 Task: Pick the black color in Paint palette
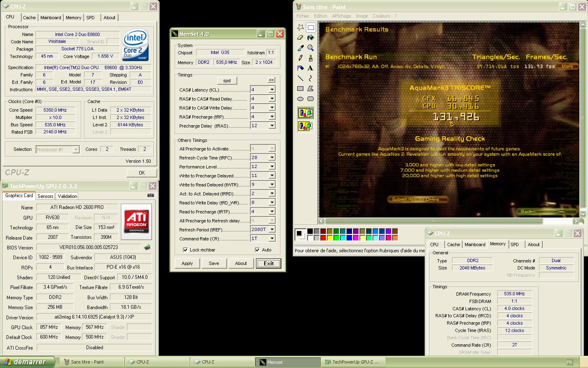pos(310,231)
